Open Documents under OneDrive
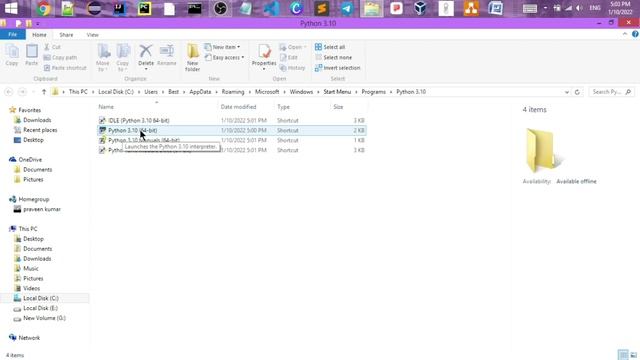Screen dimensions: 640x360 [37, 169]
